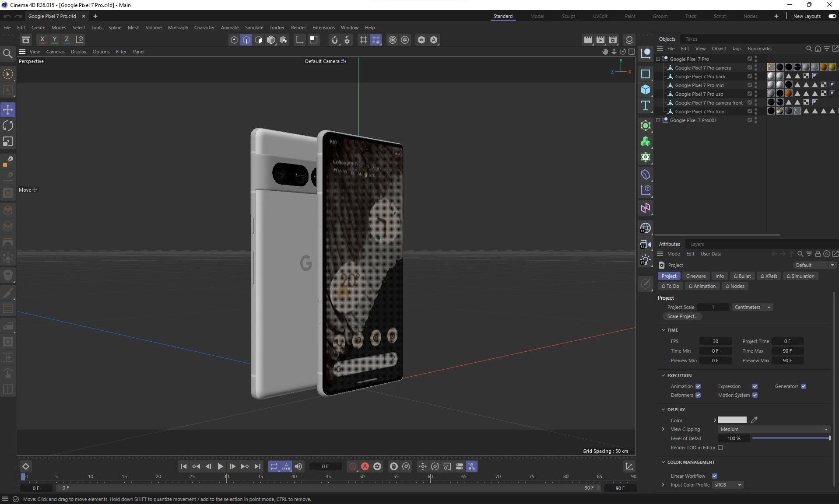Open the Simulate menu
This screenshot has height=504, width=839.
point(254,28)
